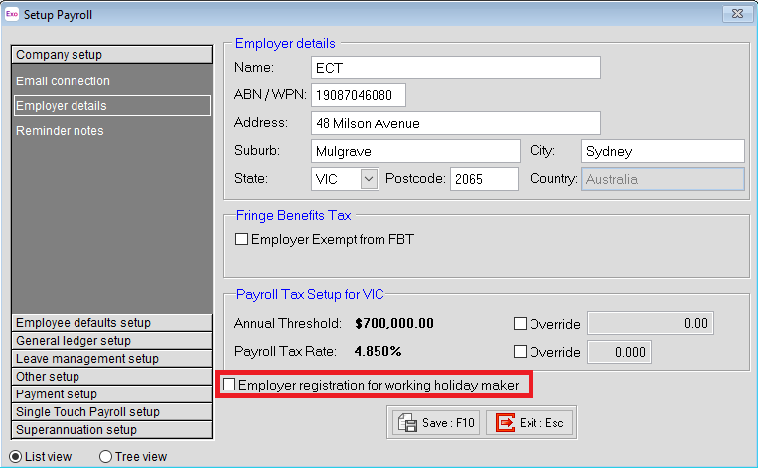Enable Override for Annual Threshold
Viewport: 758px width, 468px height.
tap(520, 323)
